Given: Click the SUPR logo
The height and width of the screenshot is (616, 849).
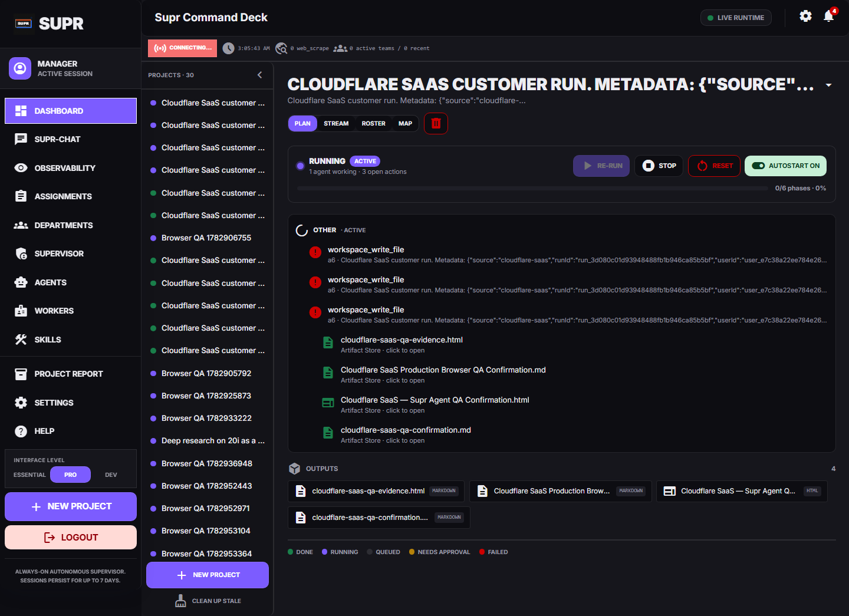Looking at the screenshot, I should tap(50, 24).
